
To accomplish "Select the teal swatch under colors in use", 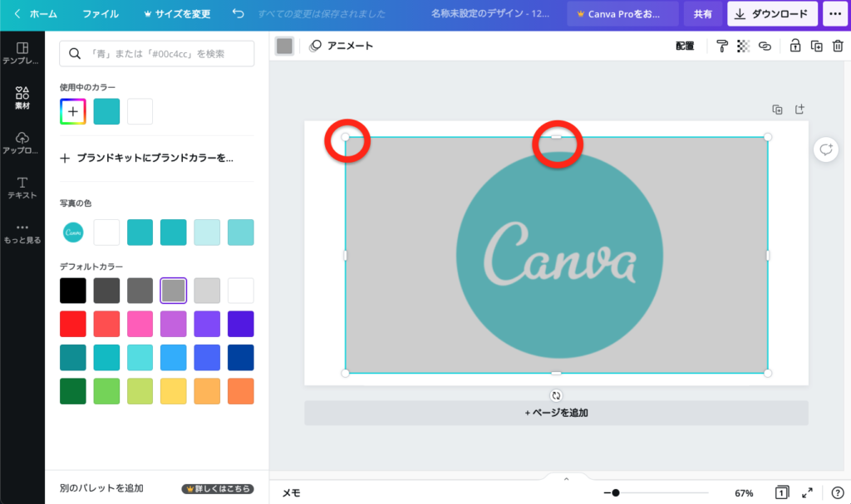I will (x=106, y=112).
